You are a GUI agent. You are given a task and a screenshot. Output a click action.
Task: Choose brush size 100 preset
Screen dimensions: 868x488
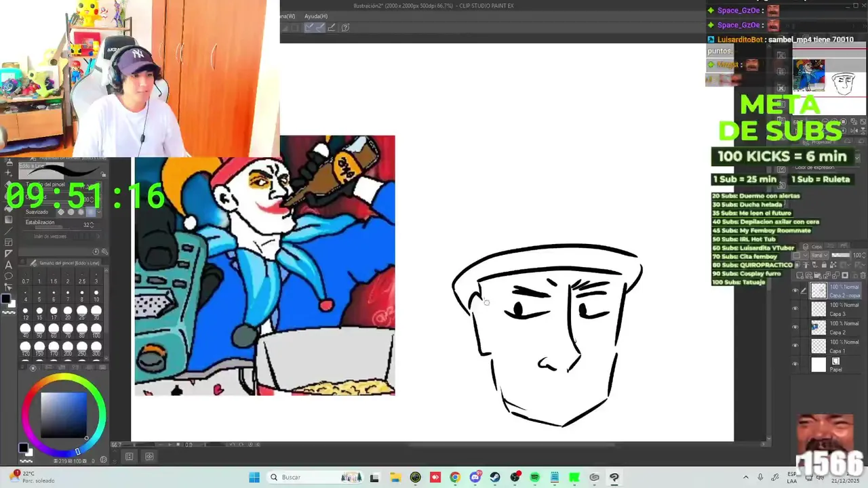tap(96, 331)
